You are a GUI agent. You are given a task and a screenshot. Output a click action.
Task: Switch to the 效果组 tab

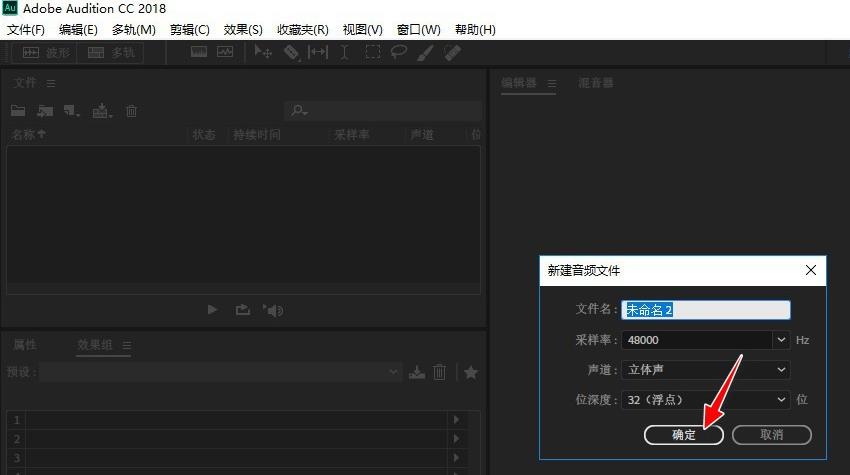[x=94, y=344]
